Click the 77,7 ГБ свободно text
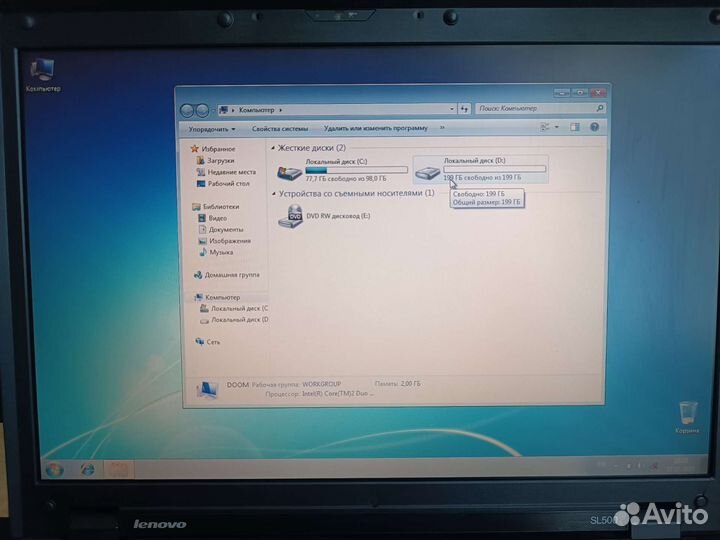720x540 pixels. tap(346, 179)
